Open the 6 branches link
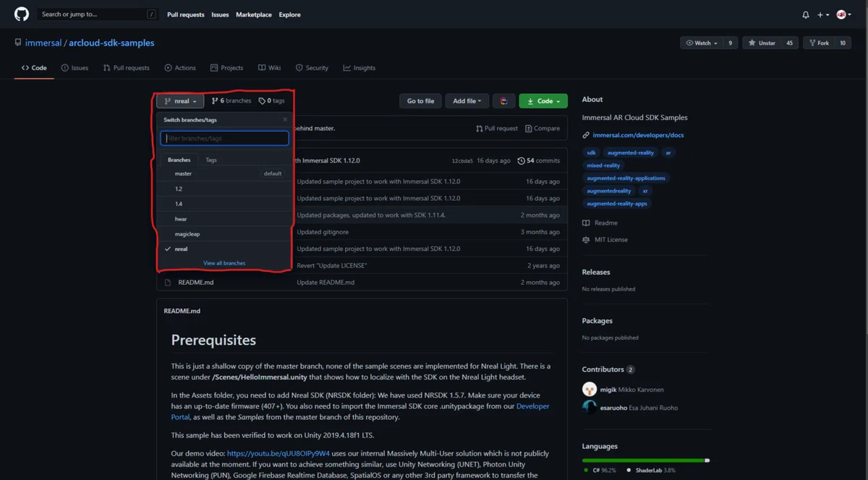 coord(231,101)
